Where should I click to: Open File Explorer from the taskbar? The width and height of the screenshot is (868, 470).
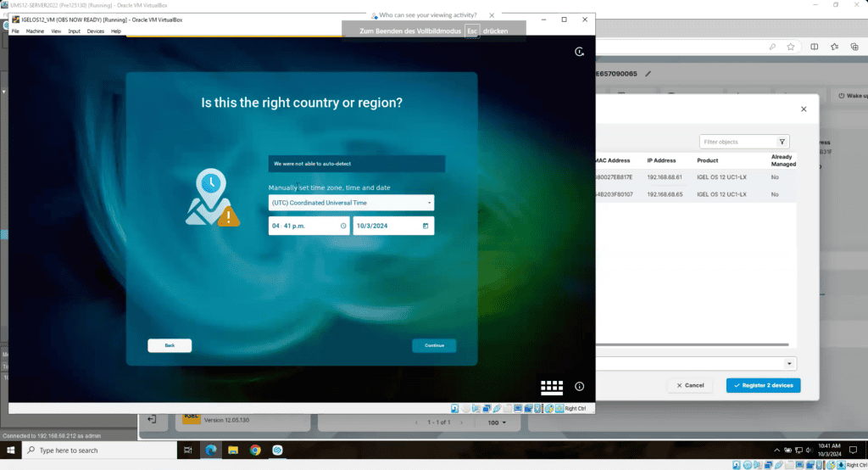[x=233, y=450]
